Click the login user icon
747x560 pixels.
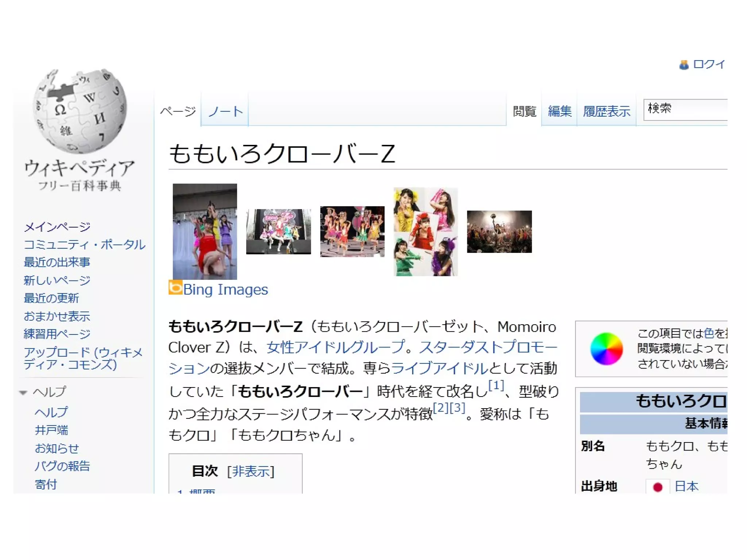tap(684, 65)
